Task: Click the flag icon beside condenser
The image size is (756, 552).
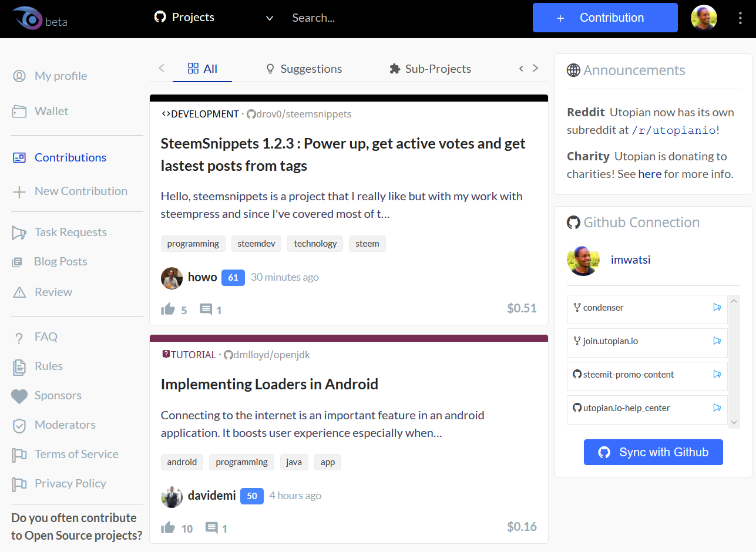Action: pyautogui.click(x=717, y=307)
